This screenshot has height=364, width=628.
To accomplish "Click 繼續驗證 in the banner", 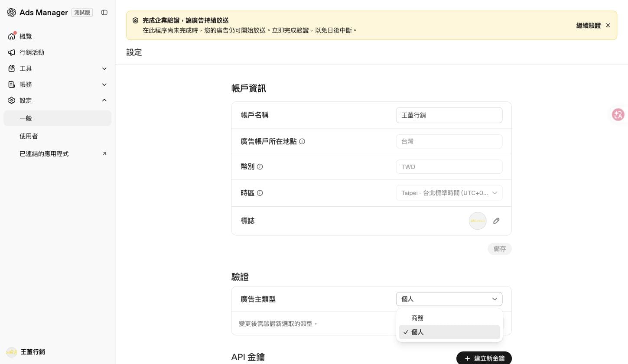I will pos(588,26).
